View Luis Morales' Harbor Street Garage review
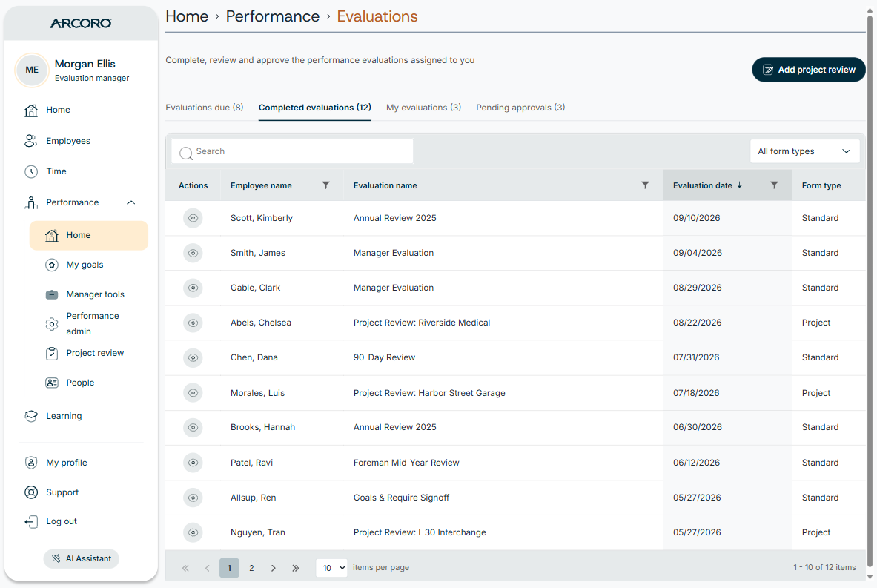The width and height of the screenshot is (877, 588). [193, 393]
